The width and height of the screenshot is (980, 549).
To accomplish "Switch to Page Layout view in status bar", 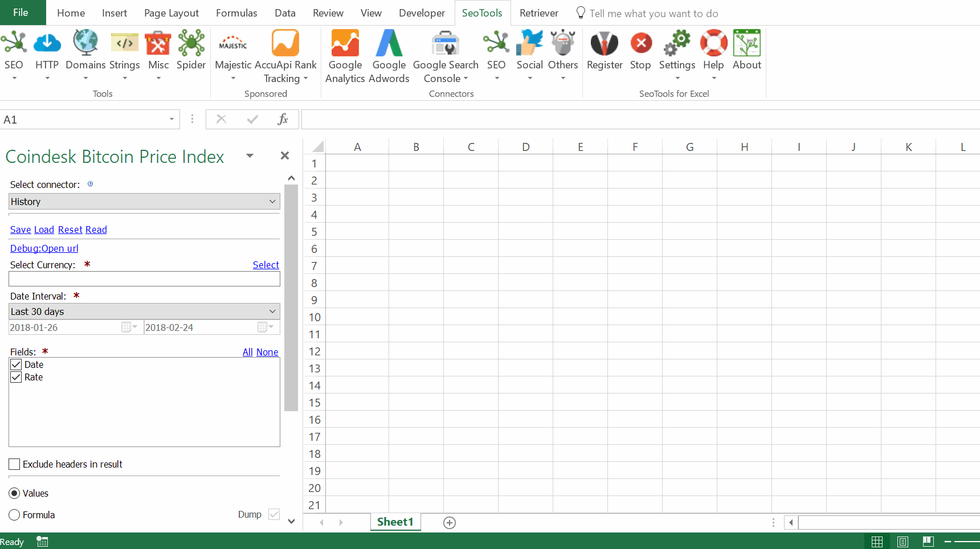I will 903,542.
